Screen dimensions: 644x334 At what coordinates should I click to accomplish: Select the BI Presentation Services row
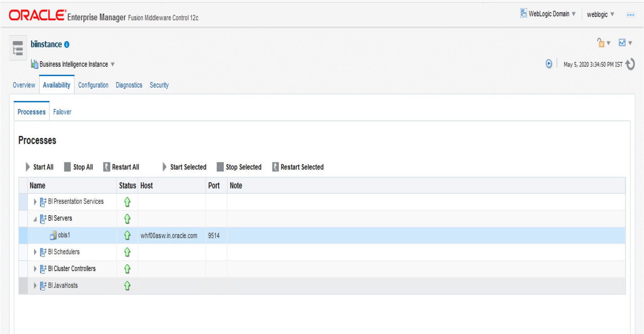pyautogui.click(x=322, y=202)
